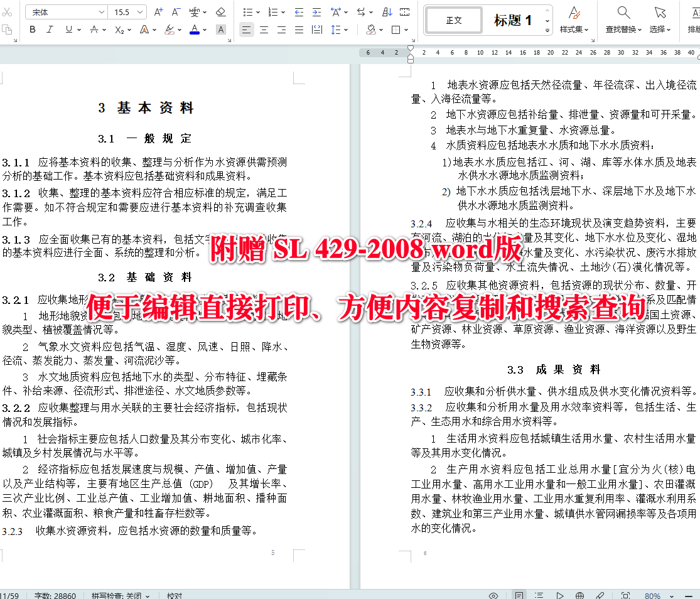
Task: Apply the 标题 1 heading style
Action: point(512,19)
